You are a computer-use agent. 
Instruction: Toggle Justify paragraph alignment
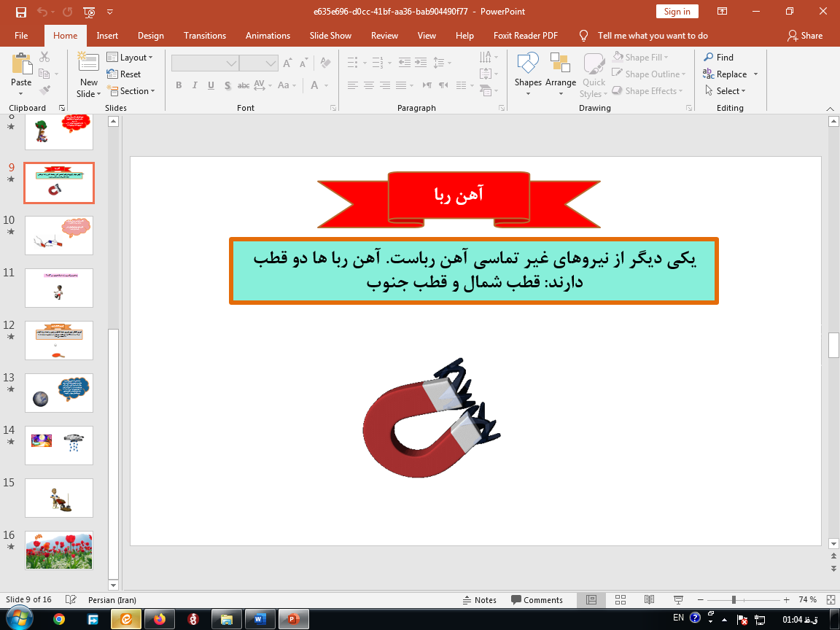(x=402, y=85)
